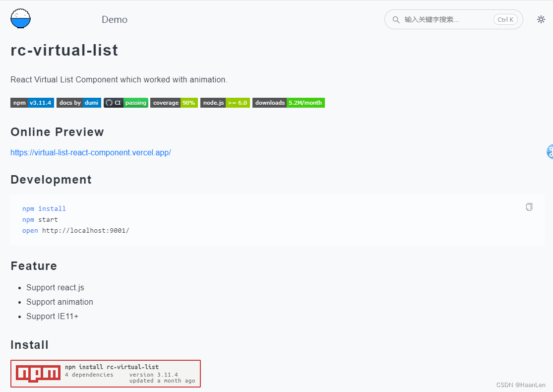553x392 pixels.
Task: Click the 'Support react.js' list item
Action: tap(56, 288)
